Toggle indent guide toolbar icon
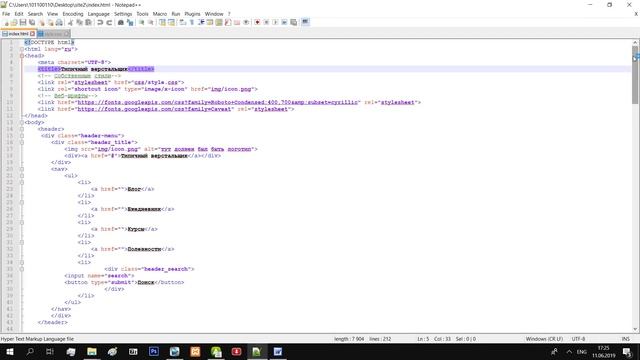This screenshot has height=360, width=640. [x=201, y=22]
